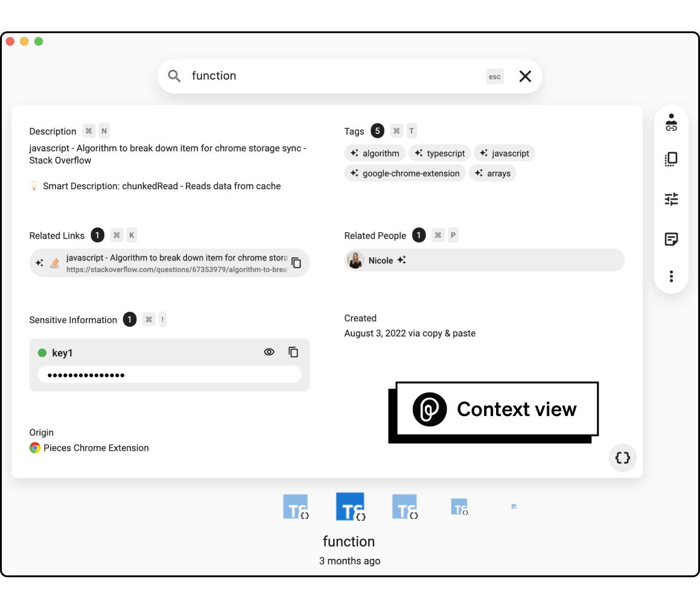
Task: Open the Stack Overflow related link
Action: (175, 263)
